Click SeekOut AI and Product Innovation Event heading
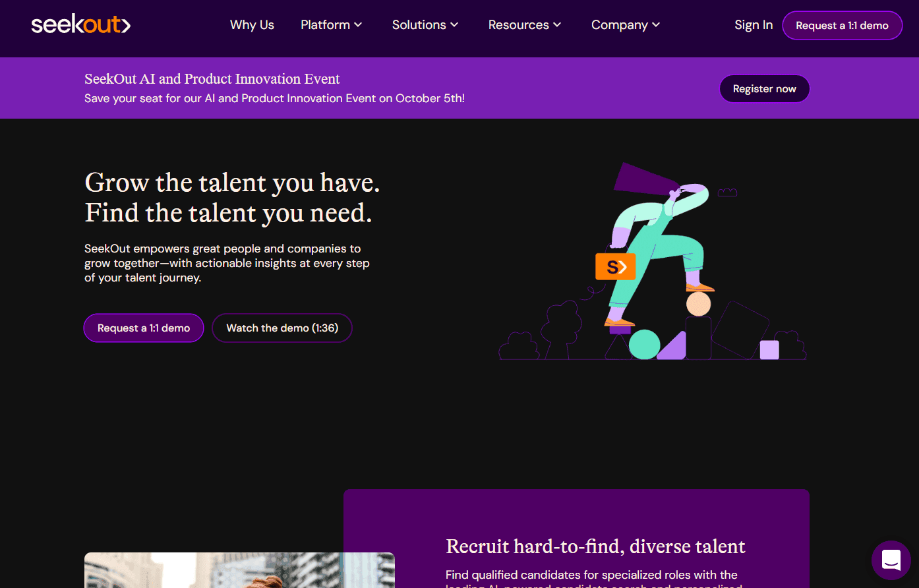This screenshot has height=588, width=919. tap(212, 79)
